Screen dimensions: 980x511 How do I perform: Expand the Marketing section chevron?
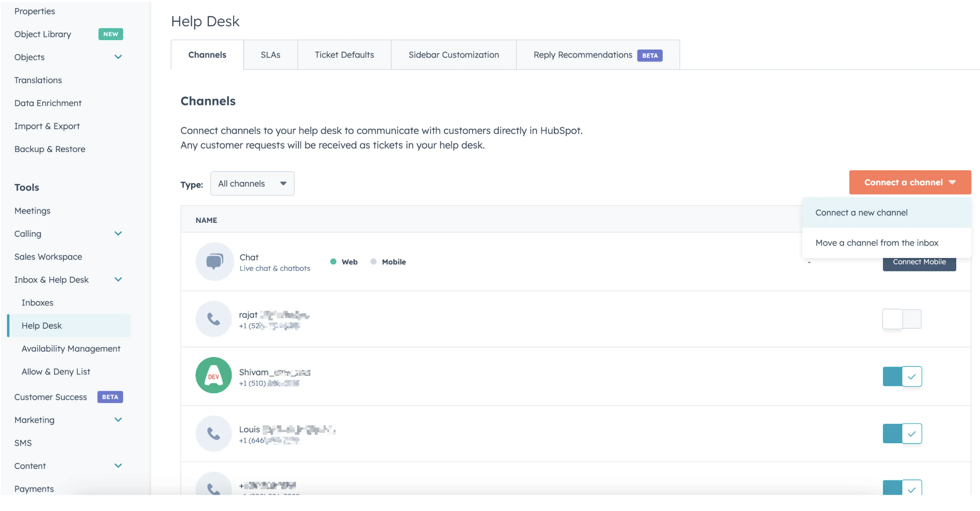click(118, 420)
